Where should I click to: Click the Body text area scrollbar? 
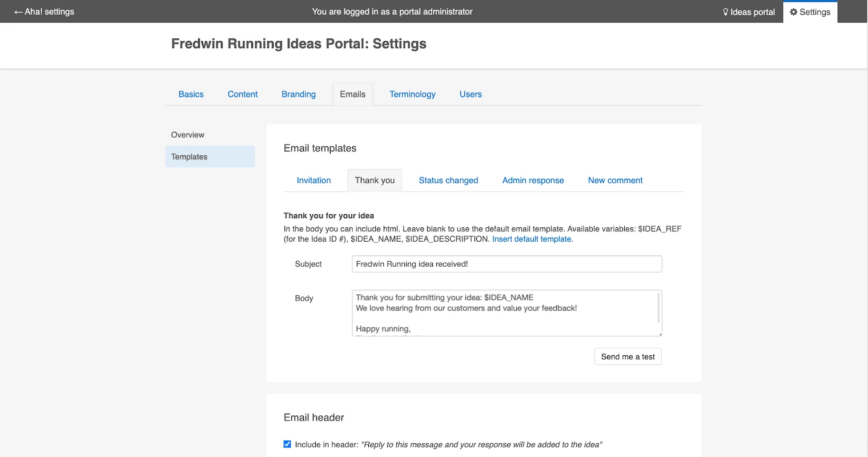tap(659, 307)
